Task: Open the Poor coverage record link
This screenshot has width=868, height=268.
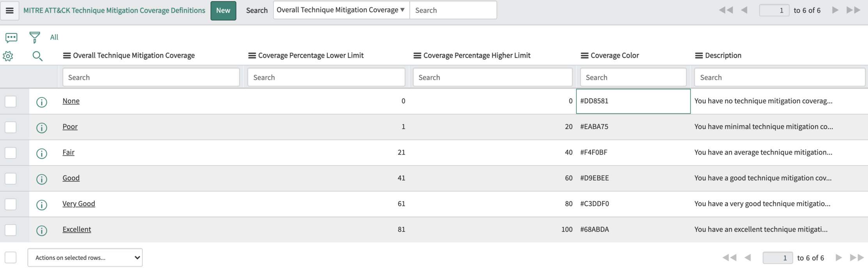Action: pos(70,127)
